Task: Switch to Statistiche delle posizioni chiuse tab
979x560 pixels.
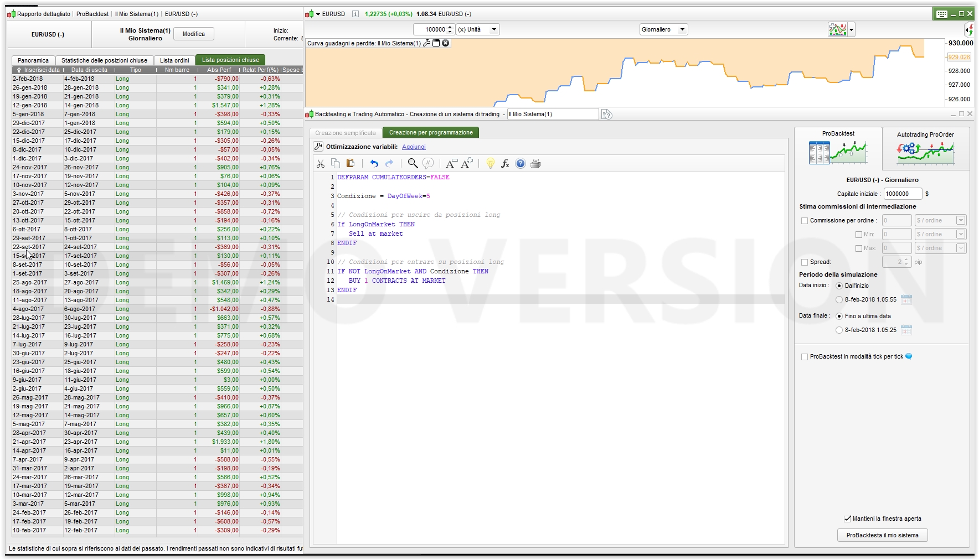Action: point(104,60)
